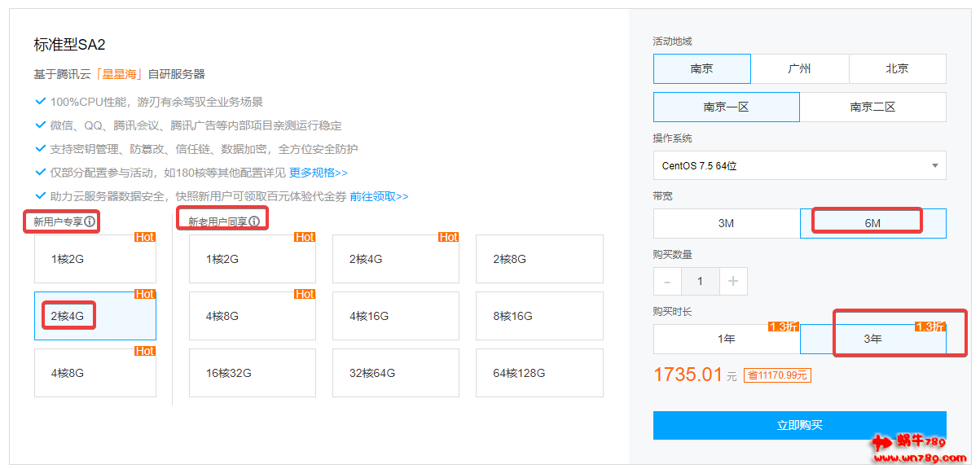Click 立即购买 button
Image resolution: width=980 pixels, height=469 pixels.
[x=799, y=425]
